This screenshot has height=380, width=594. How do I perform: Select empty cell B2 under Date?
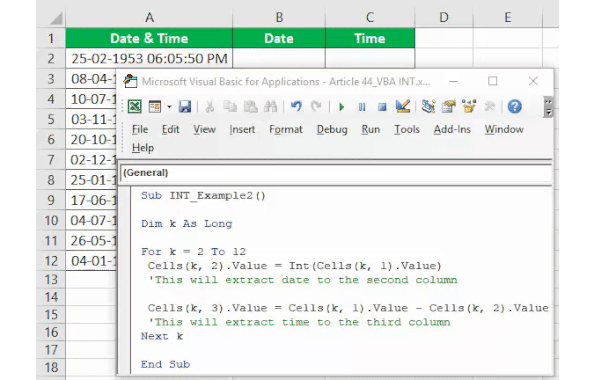point(279,58)
